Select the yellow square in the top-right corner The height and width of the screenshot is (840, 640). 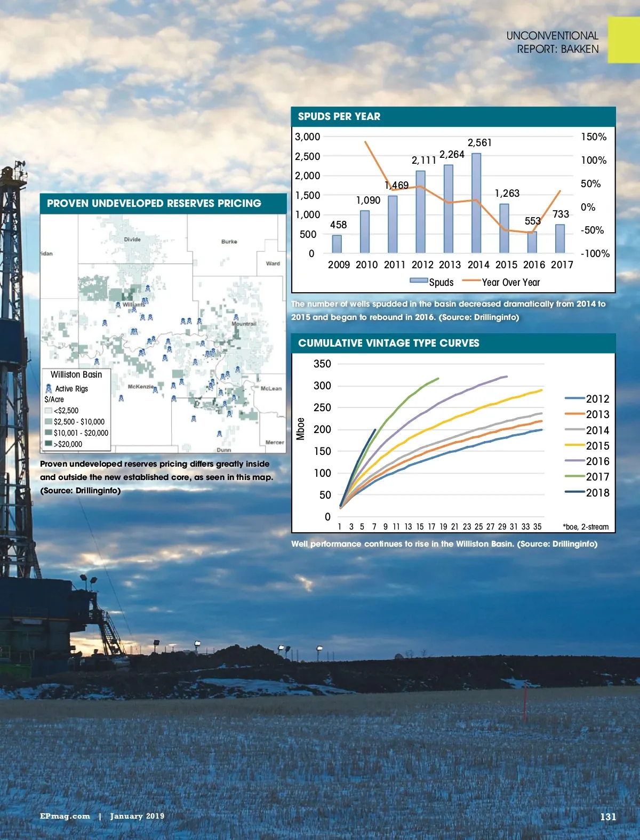coord(623,40)
